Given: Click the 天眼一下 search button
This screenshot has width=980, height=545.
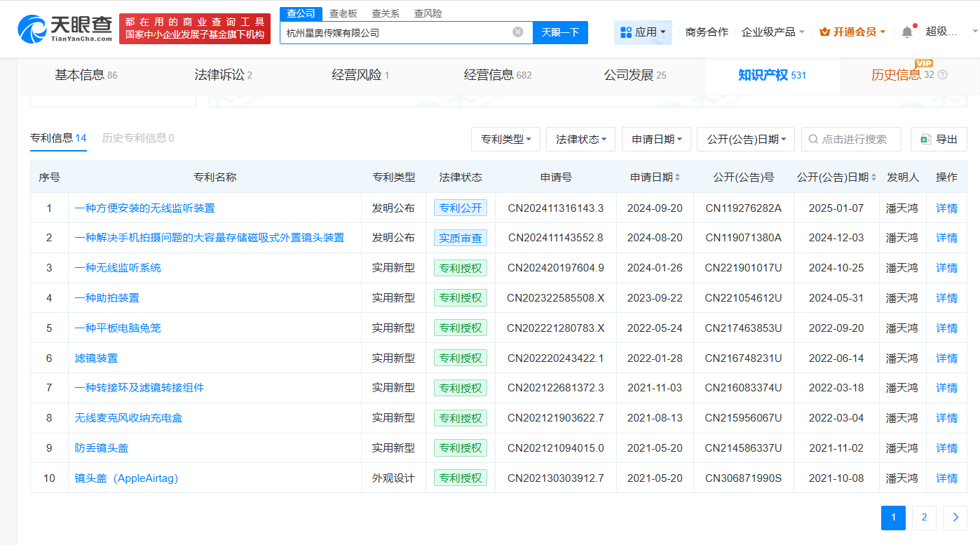Looking at the screenshot, I should [560, 32].
